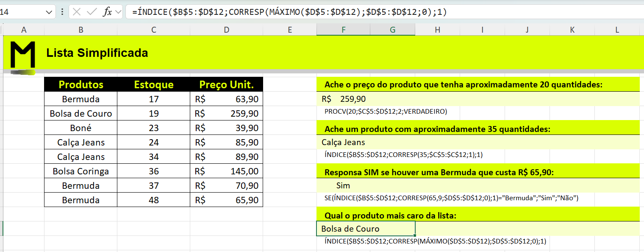Image resolution: width=644 pixels, height=252 pixels.
Task: Click the cancel formula X icon
Action: point(77,12)
